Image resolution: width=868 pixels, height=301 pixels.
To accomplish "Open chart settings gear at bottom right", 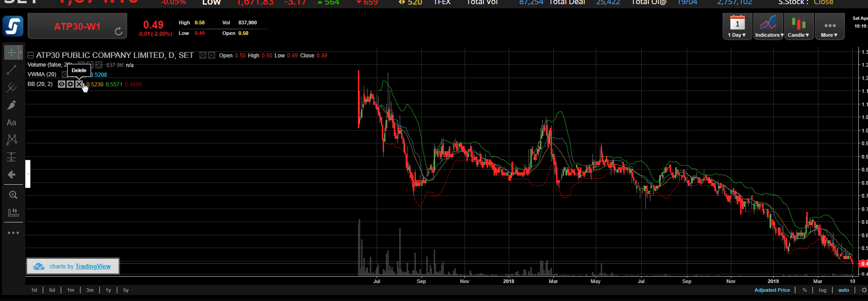I will tap(864, 290).
